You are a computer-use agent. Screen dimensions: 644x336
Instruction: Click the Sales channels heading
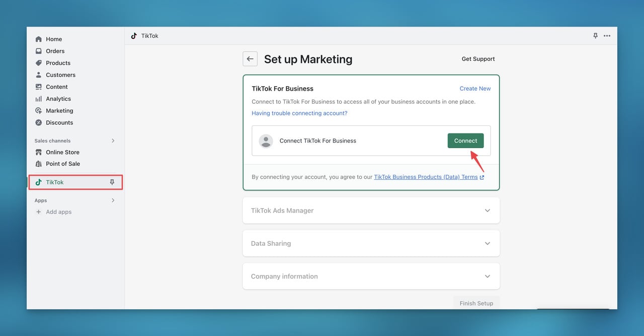point(52,141)
